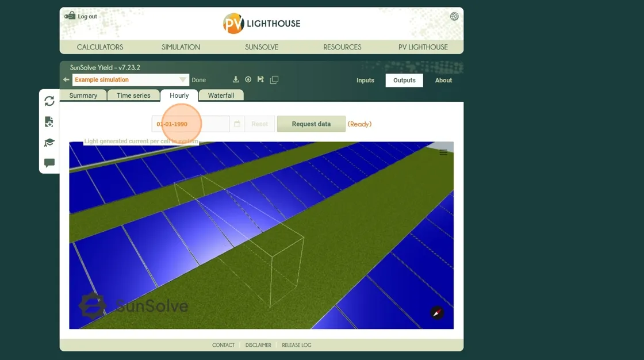Click the date input field 01-01-1990
644x360 pixels.
[x=190, y=124]
